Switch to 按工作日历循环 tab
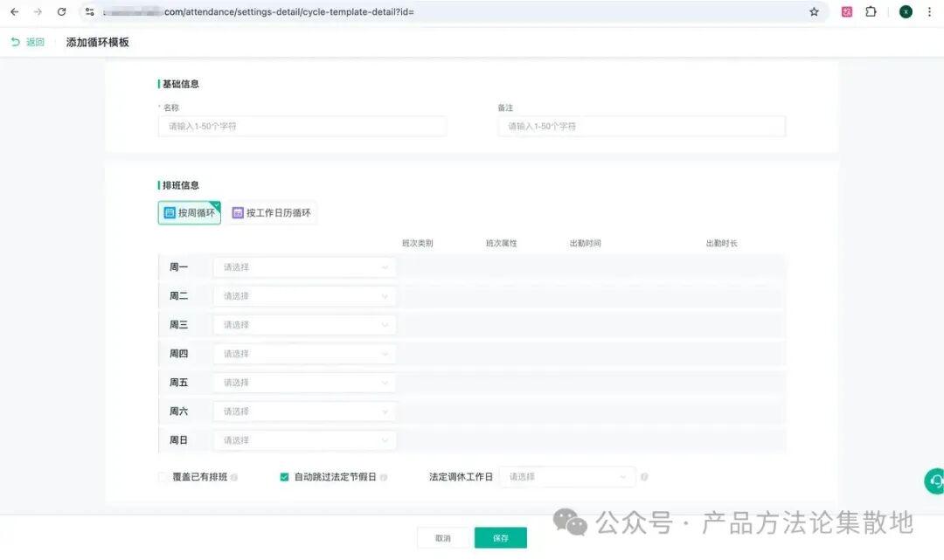The width and height of the screenshot is (944, 560). pyautogui.click(x=272, y=213)
